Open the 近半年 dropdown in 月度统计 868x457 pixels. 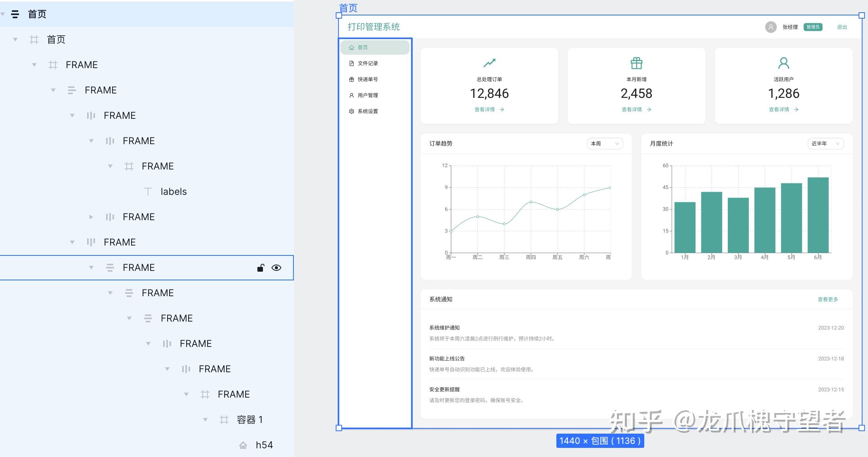coord(825,143)
